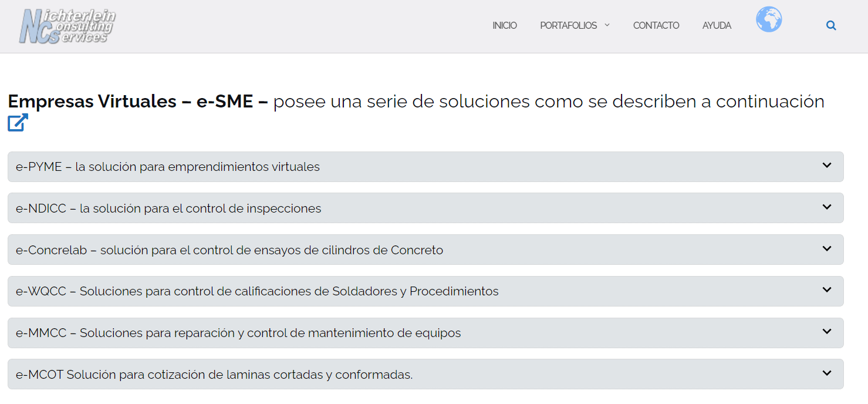The height and width of the screenshot is (404, 868).
Task: Click the chevron on the e-NDICC row
Action: coord(827,207)
